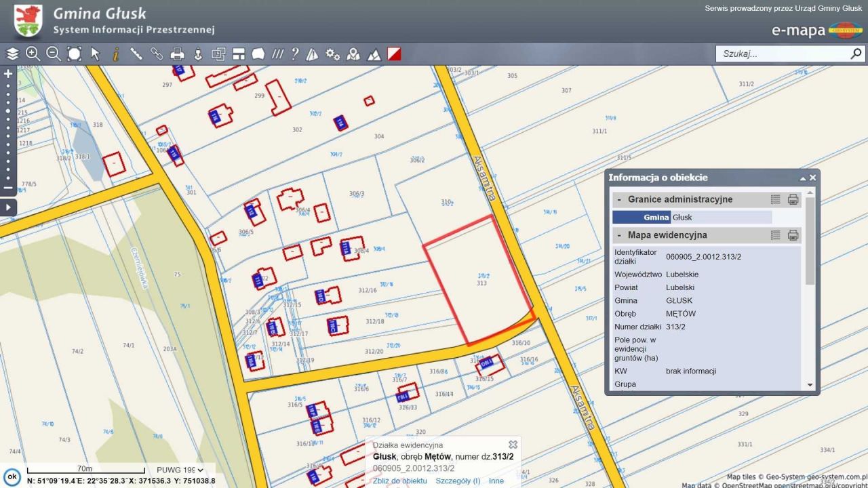
Task: Click the plus on zoom slider
Action: pos(8,74)
